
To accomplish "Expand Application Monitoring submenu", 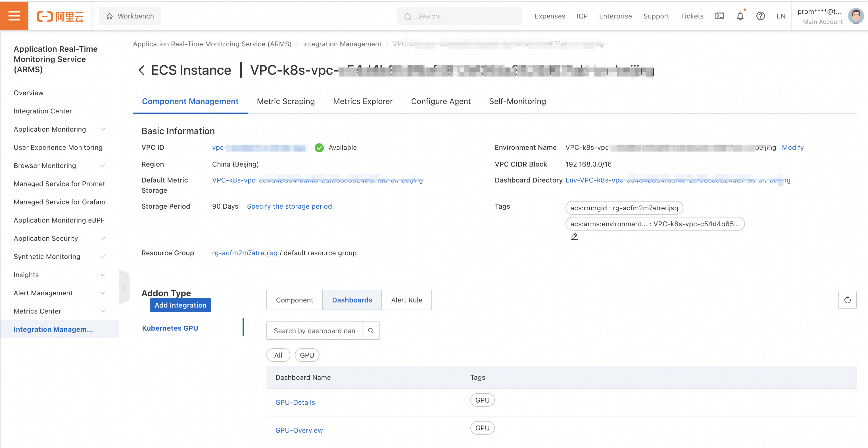I will click(103, 129).
